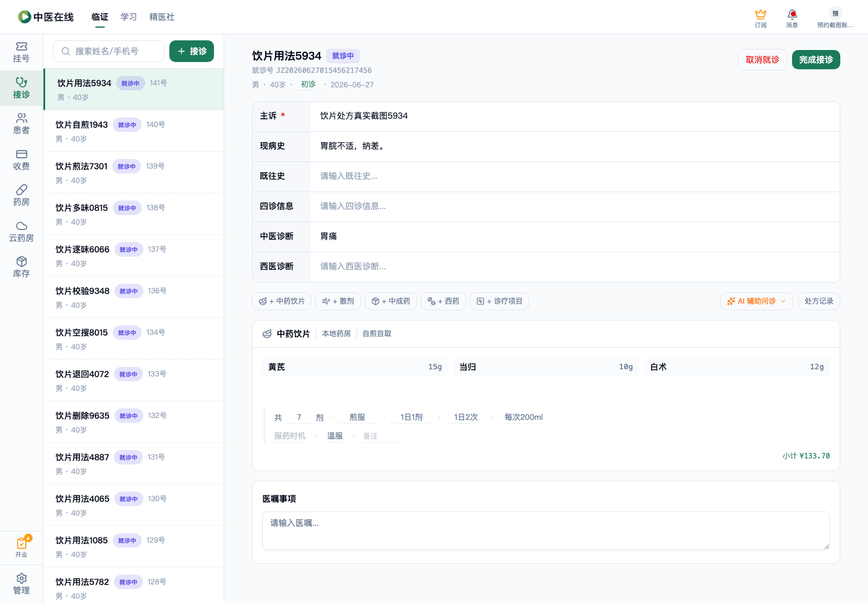Click the 现病史 field
The height and width of the screenshot is (603, 868).
tap(574, 146)
